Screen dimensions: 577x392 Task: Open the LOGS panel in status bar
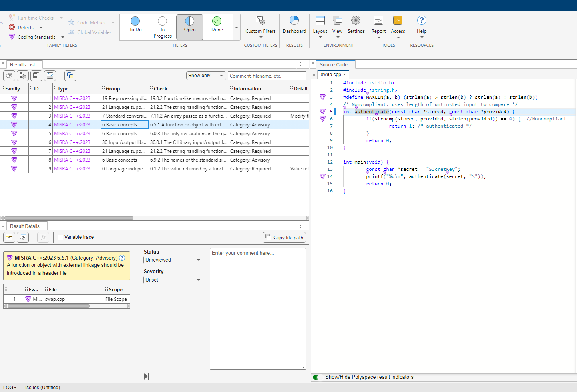coord(10,388)
